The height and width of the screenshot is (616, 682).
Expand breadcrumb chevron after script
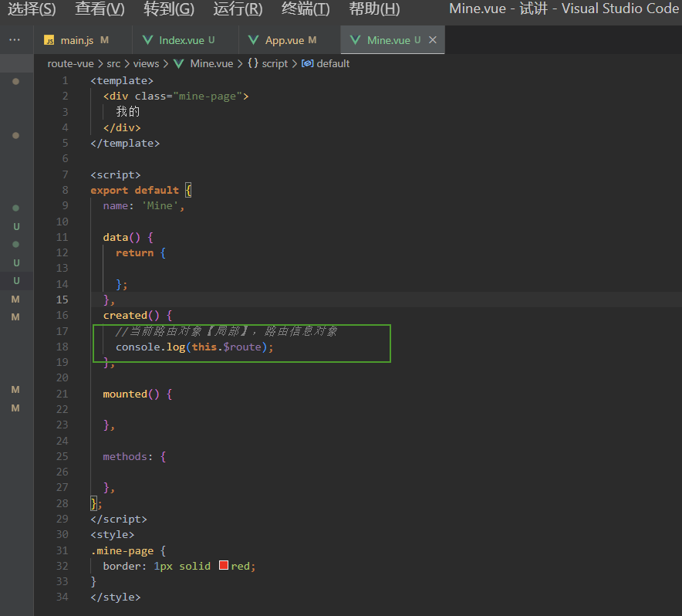point(295,63)
